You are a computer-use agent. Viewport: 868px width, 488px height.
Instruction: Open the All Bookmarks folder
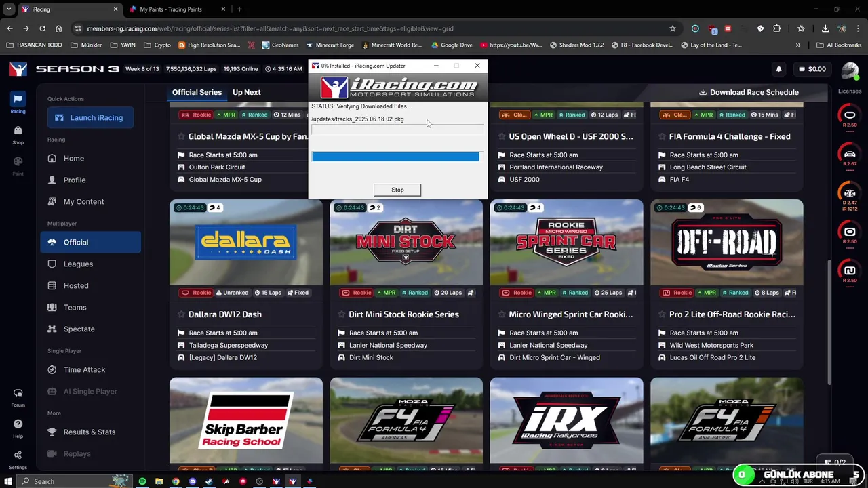point(839,45)
